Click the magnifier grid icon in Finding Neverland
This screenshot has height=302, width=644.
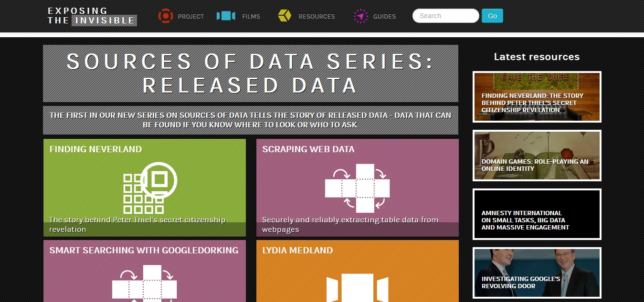coord(150,188)
